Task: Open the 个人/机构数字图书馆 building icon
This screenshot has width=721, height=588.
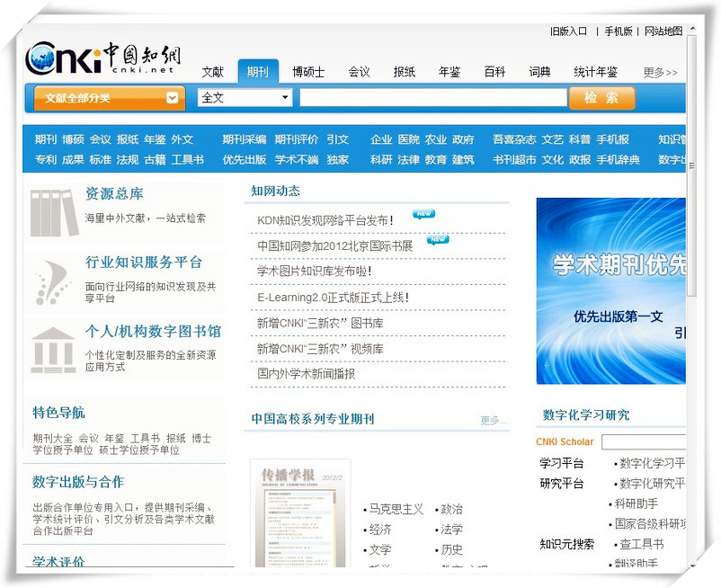Action: point(53,350)
